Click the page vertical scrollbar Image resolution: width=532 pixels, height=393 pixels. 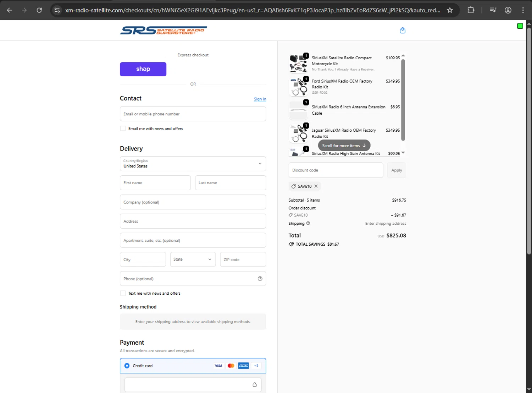coord(529,141)
